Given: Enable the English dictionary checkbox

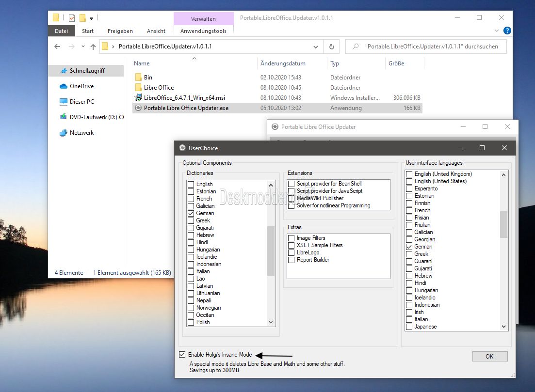Looking at the screenshot, I should click(x=191, y=185).
